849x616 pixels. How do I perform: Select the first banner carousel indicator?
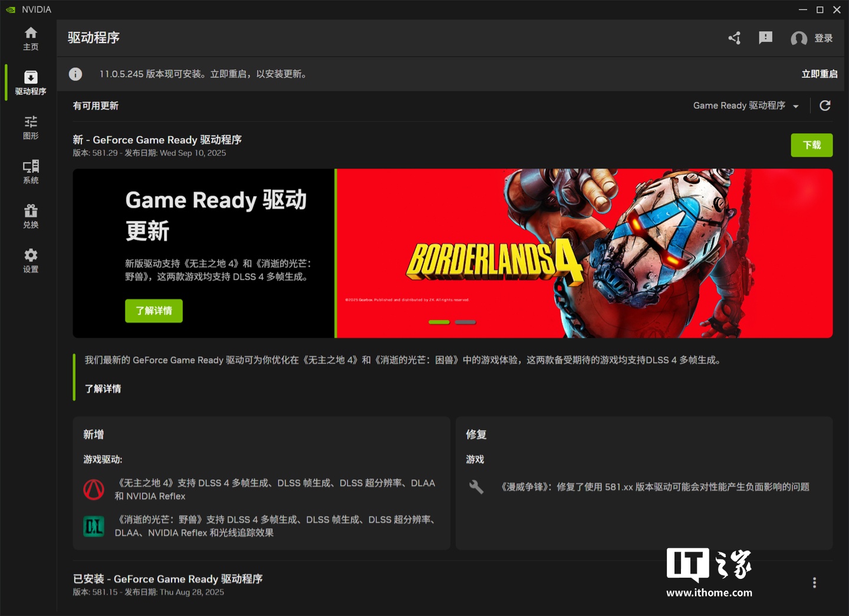click(x=439, y=322)
